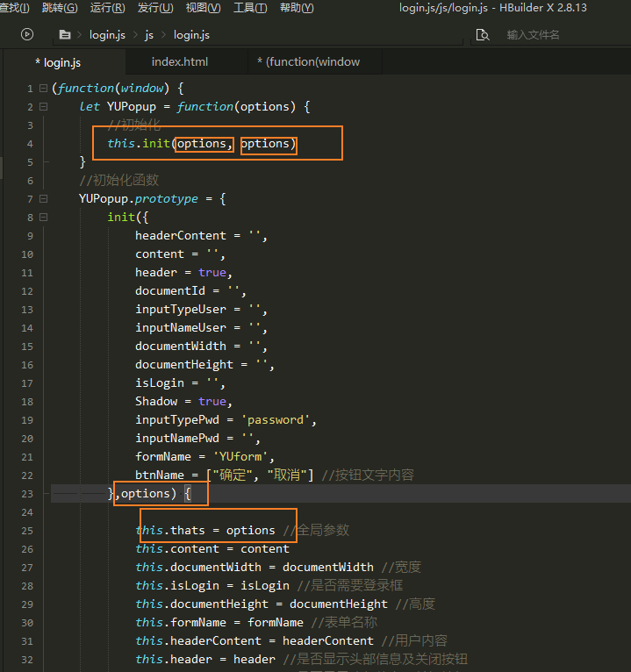
Task: Open the 帮助(Y) menu
Action: click(297, 8)
